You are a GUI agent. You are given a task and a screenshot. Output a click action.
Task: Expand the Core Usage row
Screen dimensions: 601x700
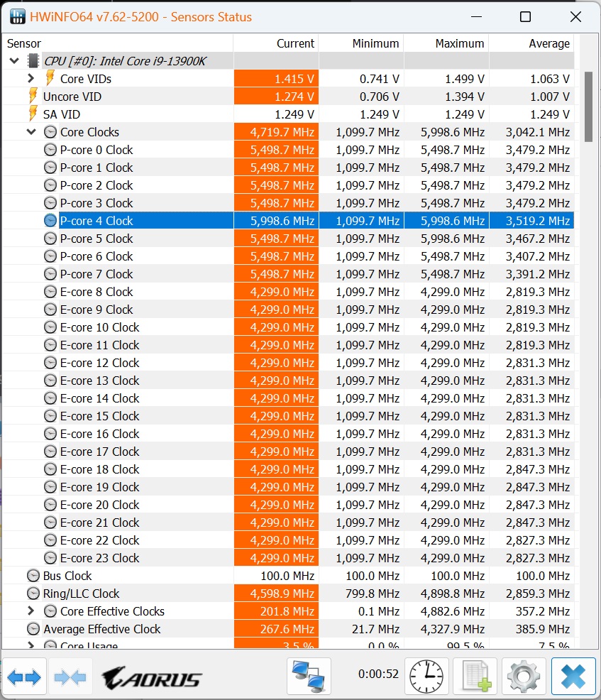coord(31,645)
